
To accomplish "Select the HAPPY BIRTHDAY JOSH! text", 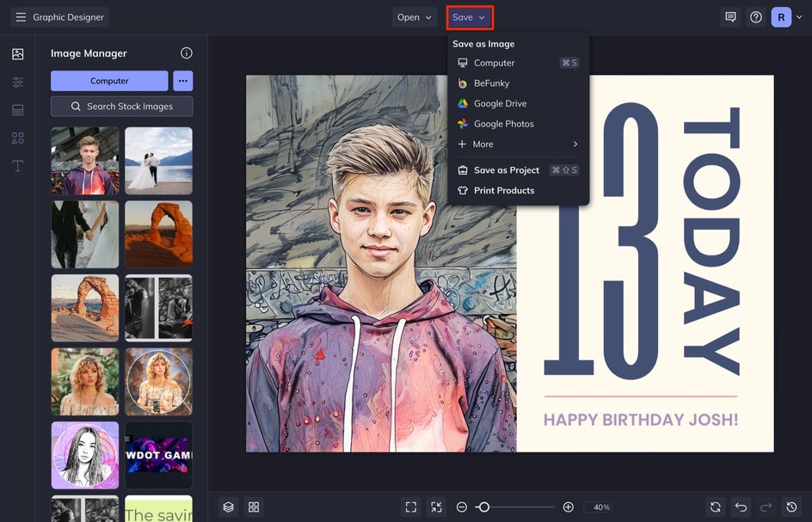I will coord(641,420).
